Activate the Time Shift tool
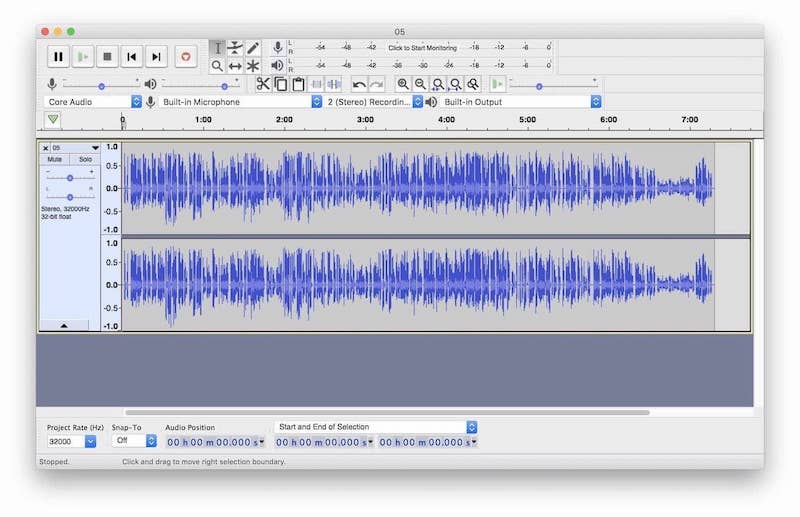Viewport: 800px width, 517px height. (x=235, y=66)
